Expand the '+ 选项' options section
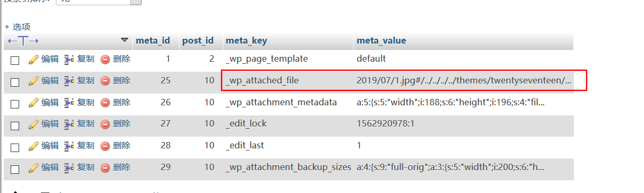This screenshot has width=644, height=193. pyautogui.click(x=18, y=27)
